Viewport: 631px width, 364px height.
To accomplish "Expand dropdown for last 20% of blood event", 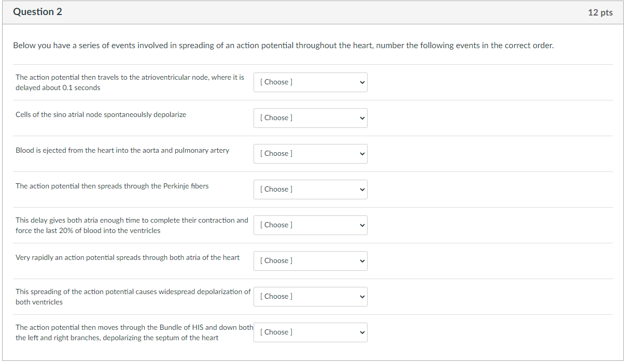I will (x=310, y=225).
